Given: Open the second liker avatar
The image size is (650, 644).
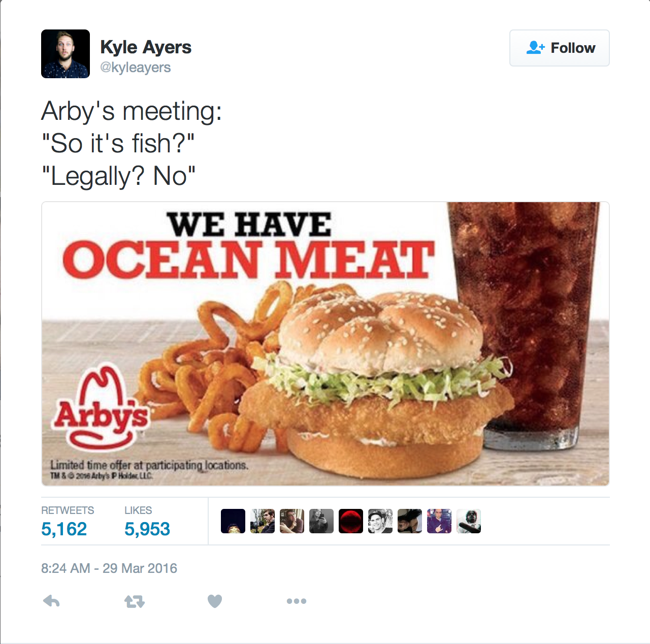Looking at the screenshot, I should tap(263, 521).
